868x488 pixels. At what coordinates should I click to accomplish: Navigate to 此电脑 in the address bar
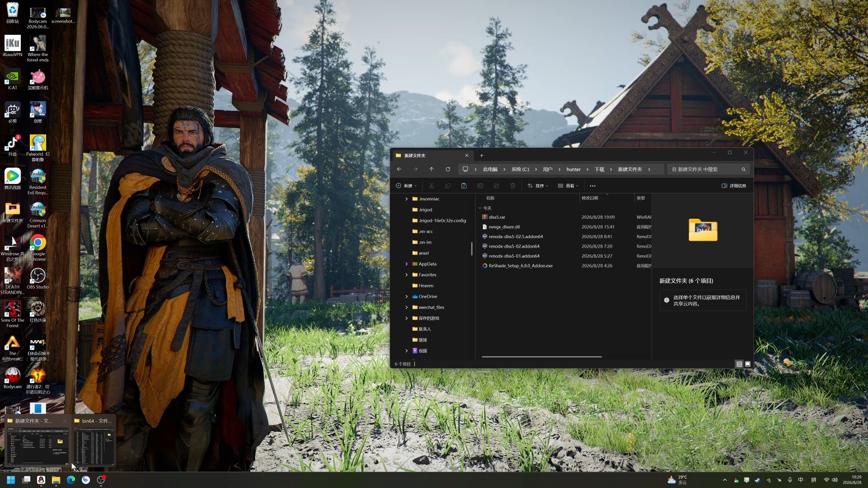pyautogui.click(x=490, y=169)
